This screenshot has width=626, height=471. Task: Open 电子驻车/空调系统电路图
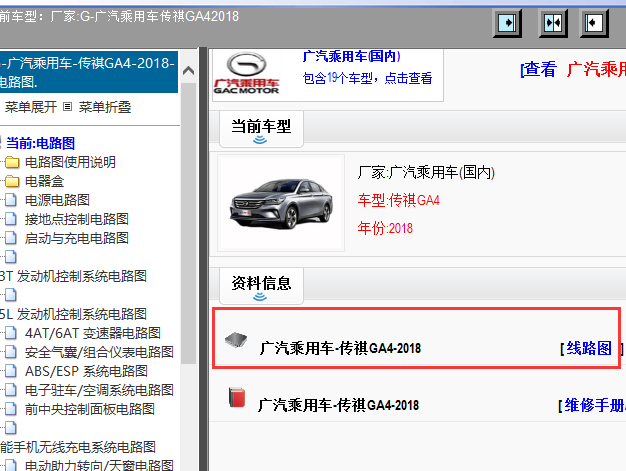click(99, 390)
